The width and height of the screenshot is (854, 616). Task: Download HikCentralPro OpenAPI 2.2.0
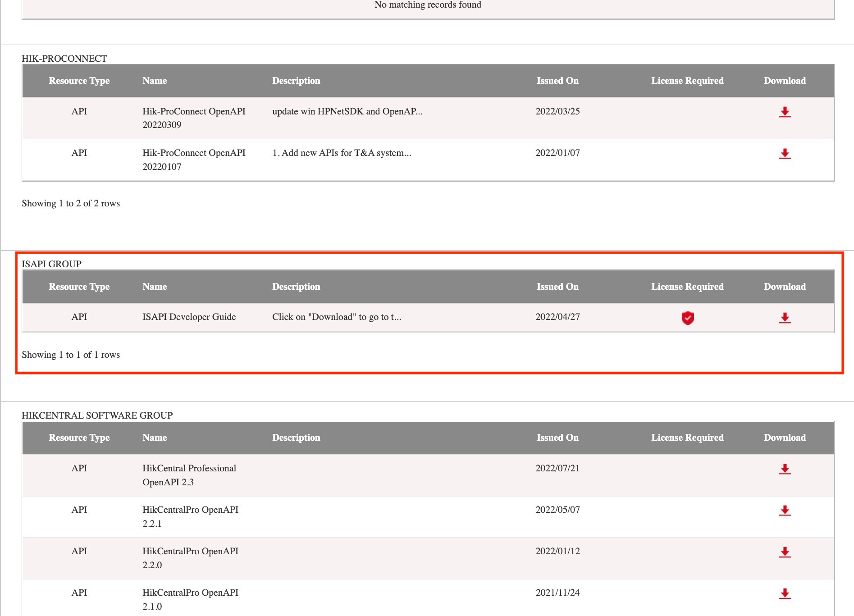785,552
